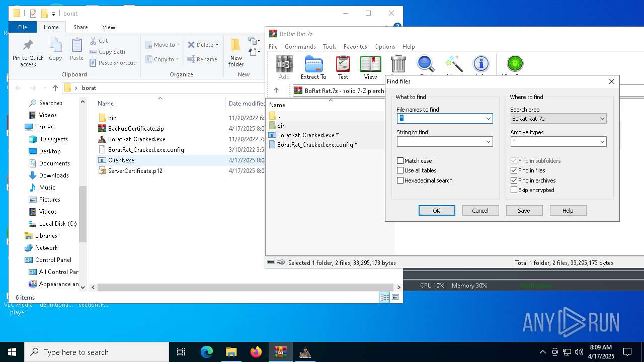Viewport: 644px width, 362px height.
Task: Open the File names to find dropdown
Action: [488, 119]
